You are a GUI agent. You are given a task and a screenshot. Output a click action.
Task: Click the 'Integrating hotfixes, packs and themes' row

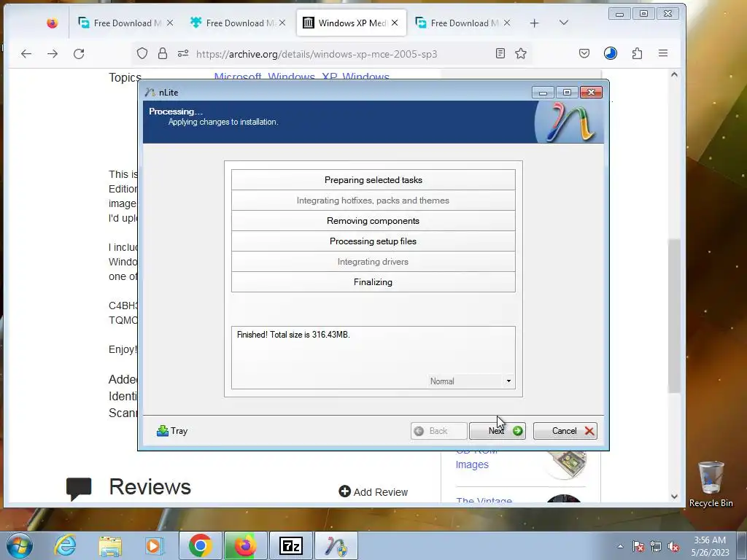[373, 201]
